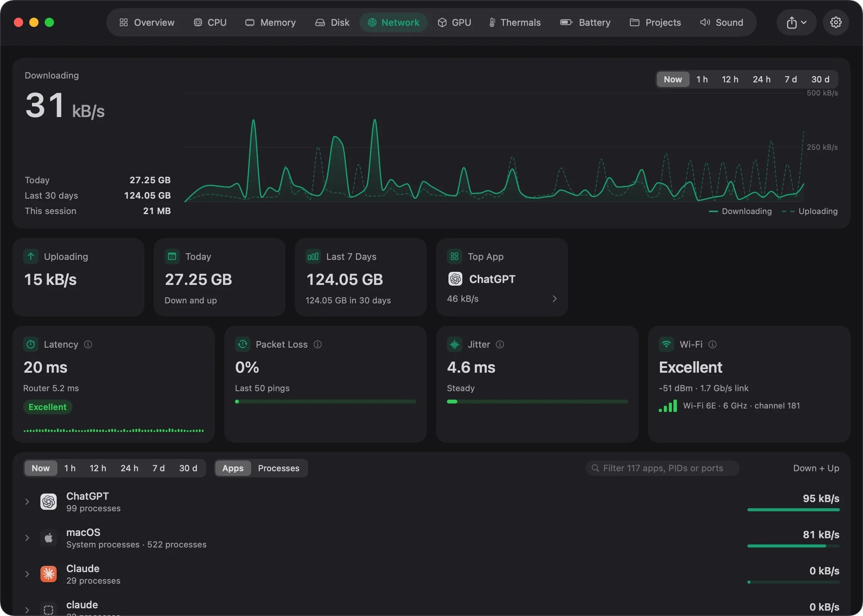Select 30 d range in the graph selector
This screenshot has width=863, height=616.
[x=820, y=79]
